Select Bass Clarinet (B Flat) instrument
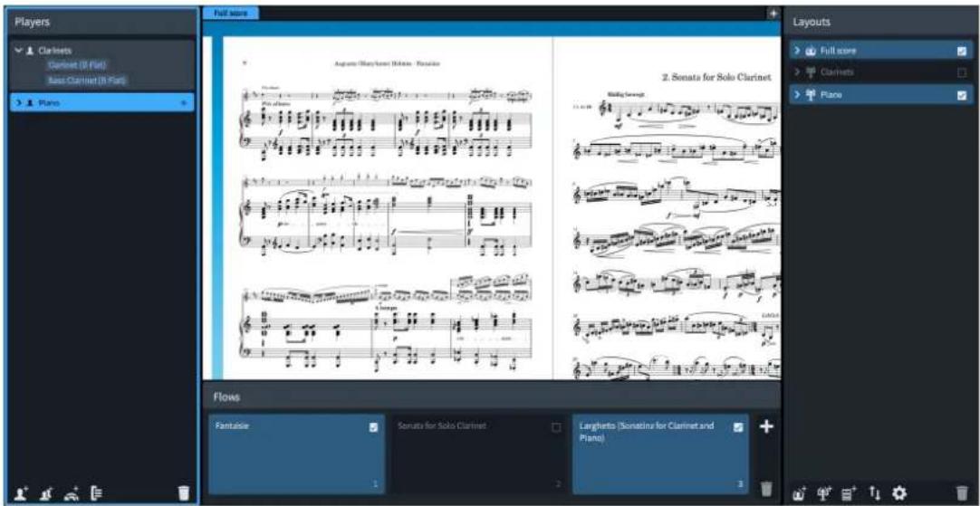 (x=88, y=81)
